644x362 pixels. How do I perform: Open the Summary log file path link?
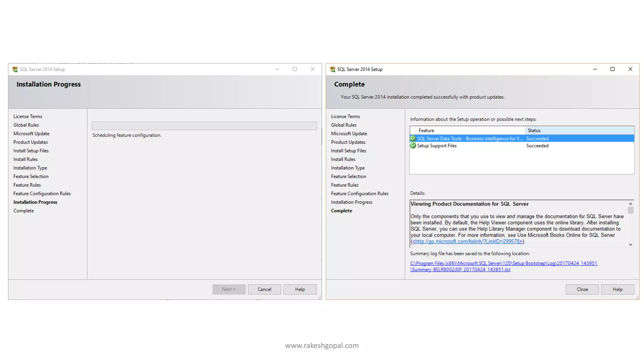coord(503,263)
